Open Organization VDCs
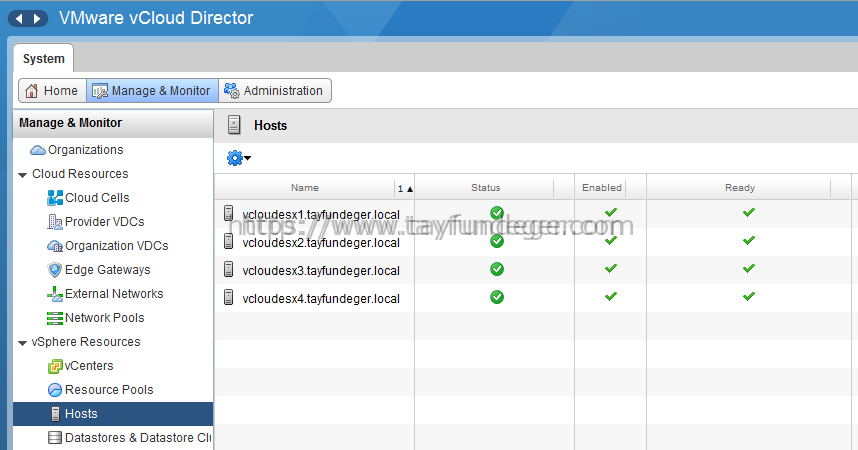This screenshot has height=450, width=858. (x=117, y=246)
